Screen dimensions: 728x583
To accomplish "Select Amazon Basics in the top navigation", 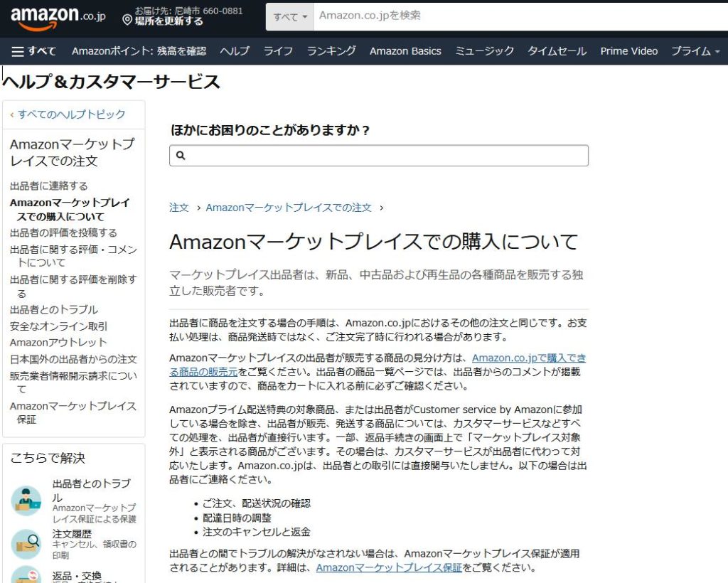I will coord(405,50).
